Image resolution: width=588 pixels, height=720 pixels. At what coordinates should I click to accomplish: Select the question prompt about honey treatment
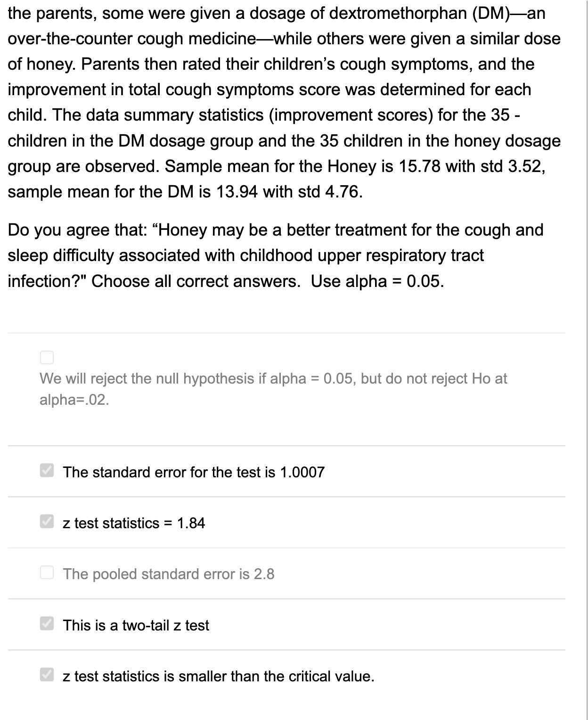click(x=276, y=255)
